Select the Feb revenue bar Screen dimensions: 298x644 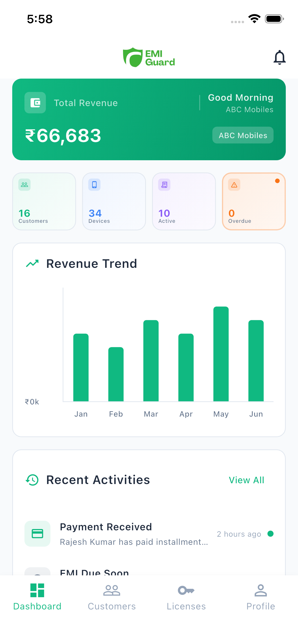(x=116, y=374)
